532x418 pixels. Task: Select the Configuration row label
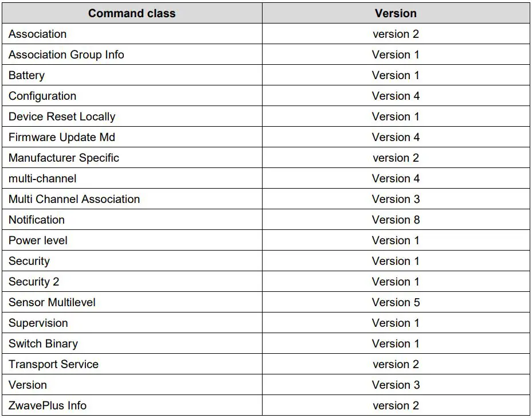(42, 96)
